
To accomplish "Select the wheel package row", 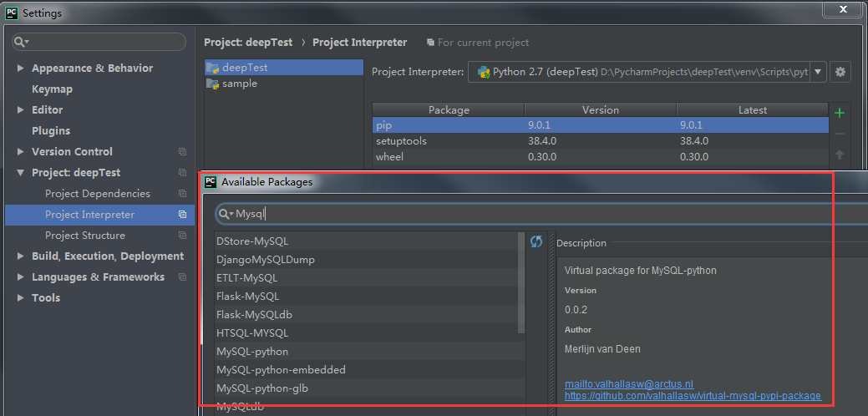I will click(601, 157).
